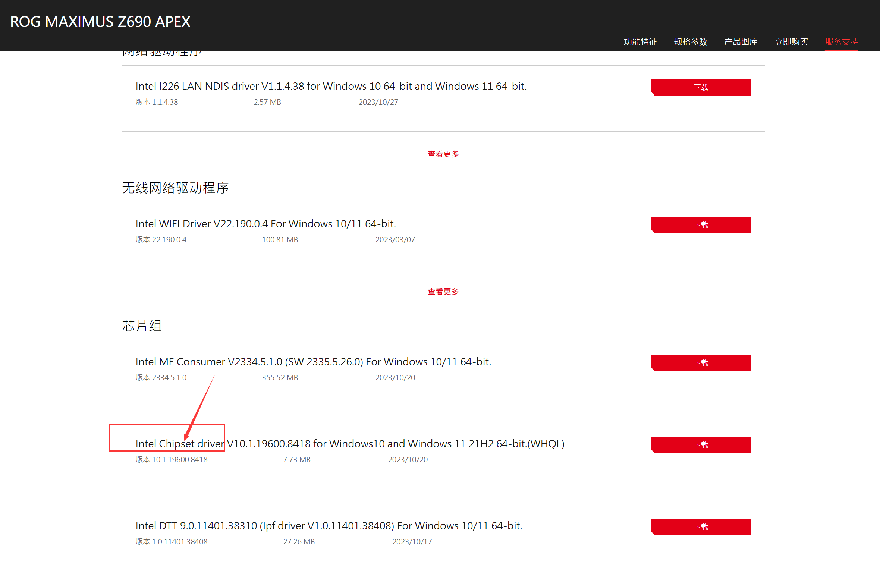The width and height of the screenshot is (880, 588).
Task: Click 查看更多 under 无线网络驱动程序
Action: (x=443, y=292)
